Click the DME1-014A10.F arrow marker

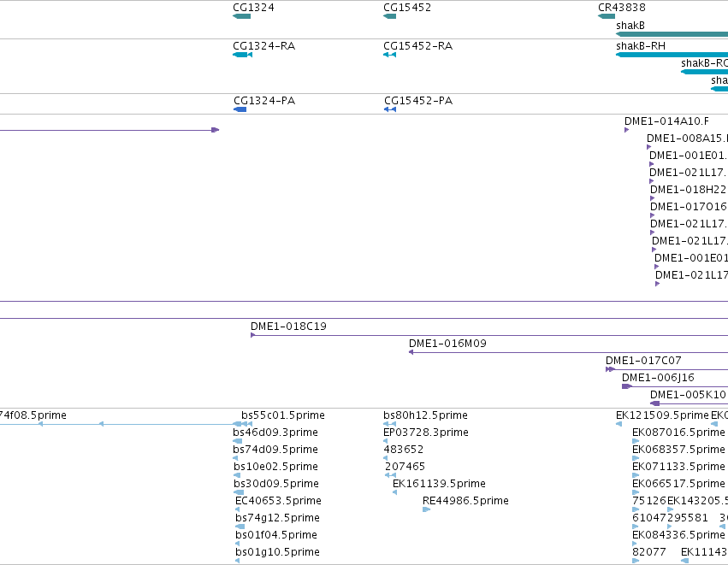tap(627, 130)
